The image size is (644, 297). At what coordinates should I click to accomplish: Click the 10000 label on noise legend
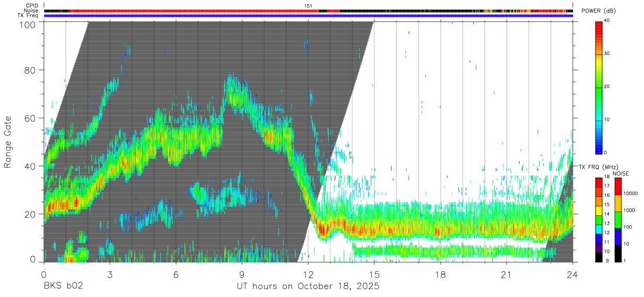click(x=630, y=194)
